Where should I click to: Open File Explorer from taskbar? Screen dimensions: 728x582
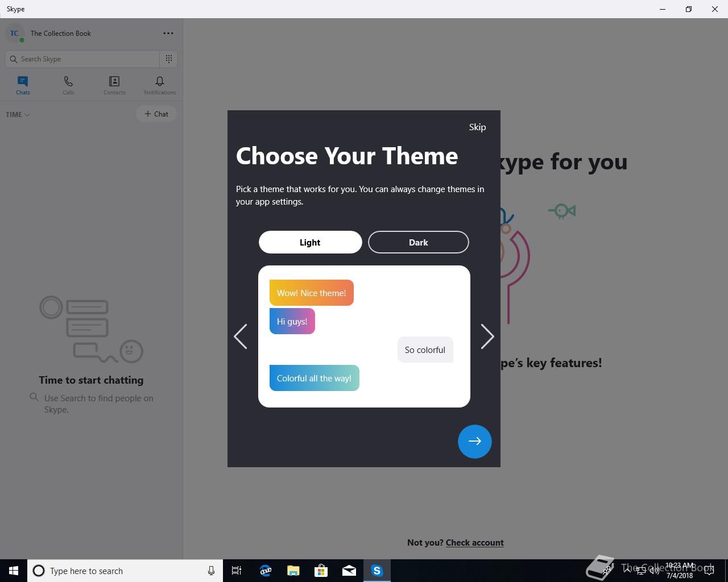[293, 571]
